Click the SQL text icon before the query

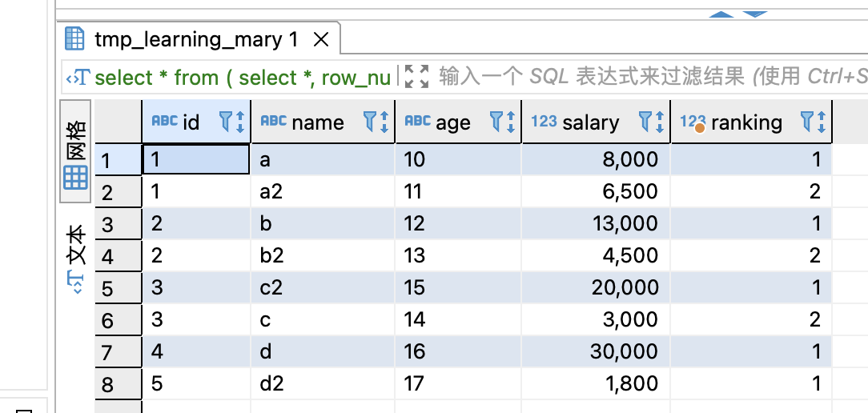[x=78, y=78]
